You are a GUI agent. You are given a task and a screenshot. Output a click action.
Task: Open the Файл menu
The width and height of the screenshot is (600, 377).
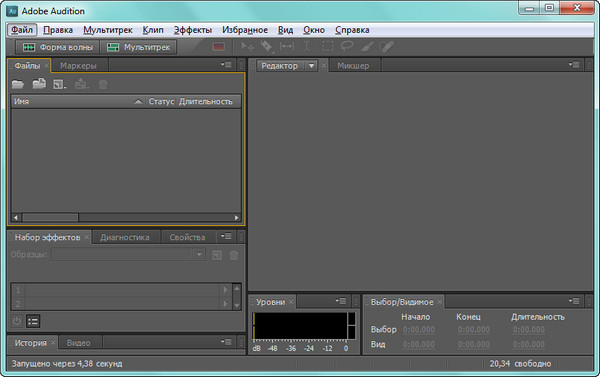pyautogui.click(x=22, y=30)
